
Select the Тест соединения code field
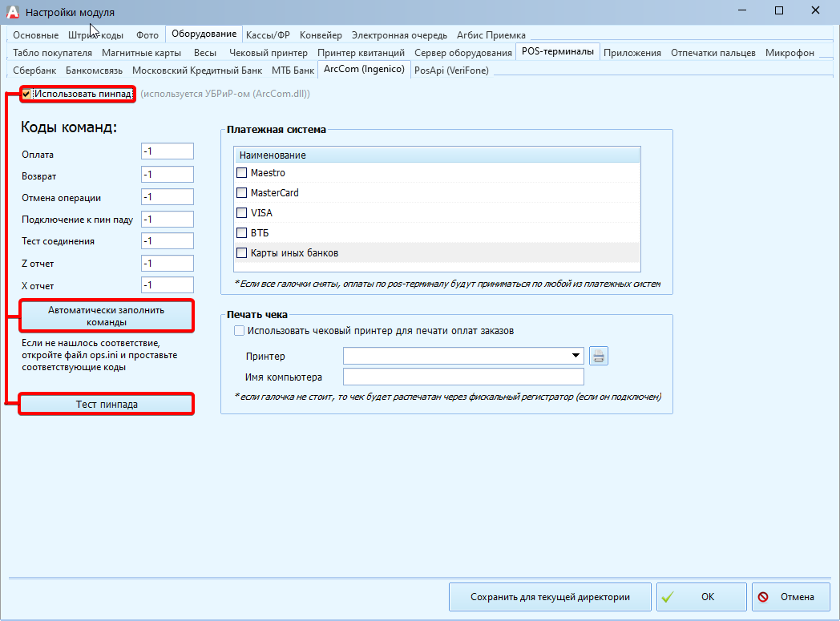pyautogui.click(x=168, y=241)
